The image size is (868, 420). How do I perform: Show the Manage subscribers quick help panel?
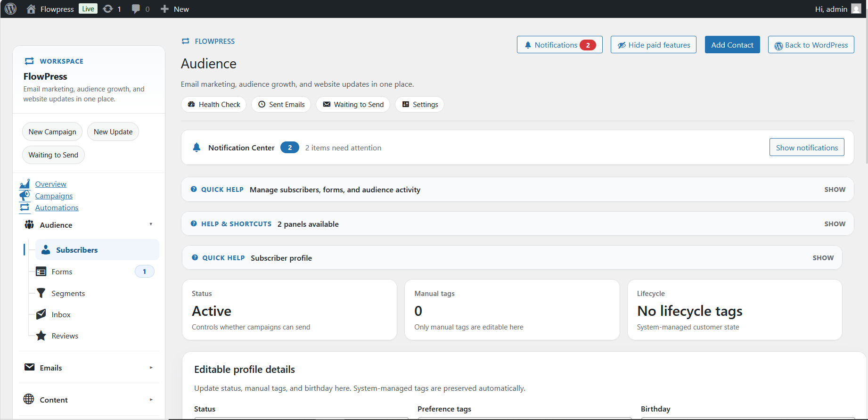pos(835,189)
